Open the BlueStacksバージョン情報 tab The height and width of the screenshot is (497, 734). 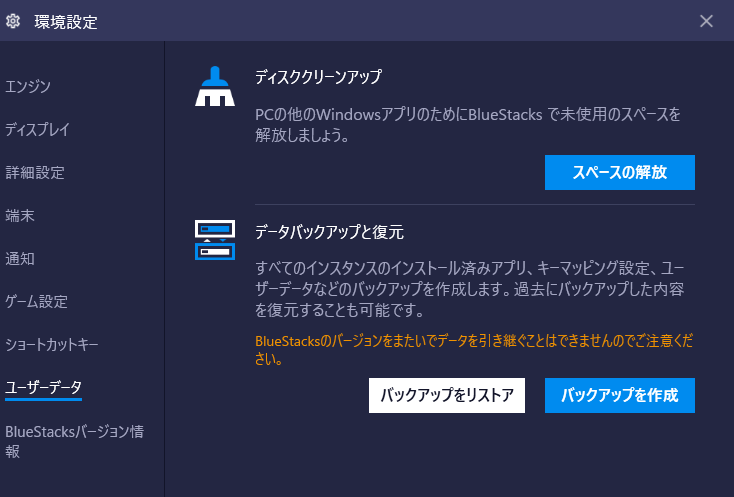tap(74, 441)
